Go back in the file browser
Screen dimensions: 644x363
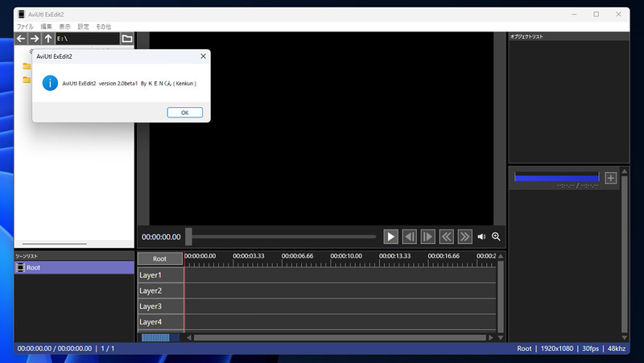(x=21, y=39)
